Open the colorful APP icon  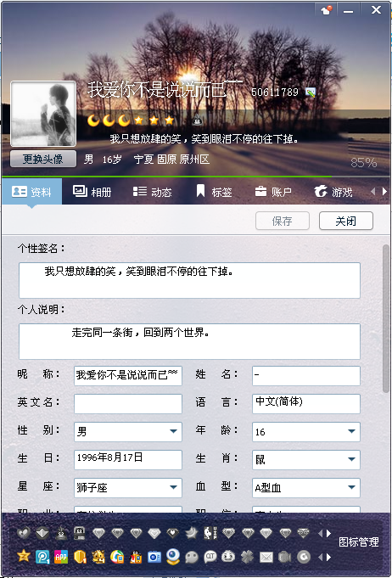click(61, 557)
